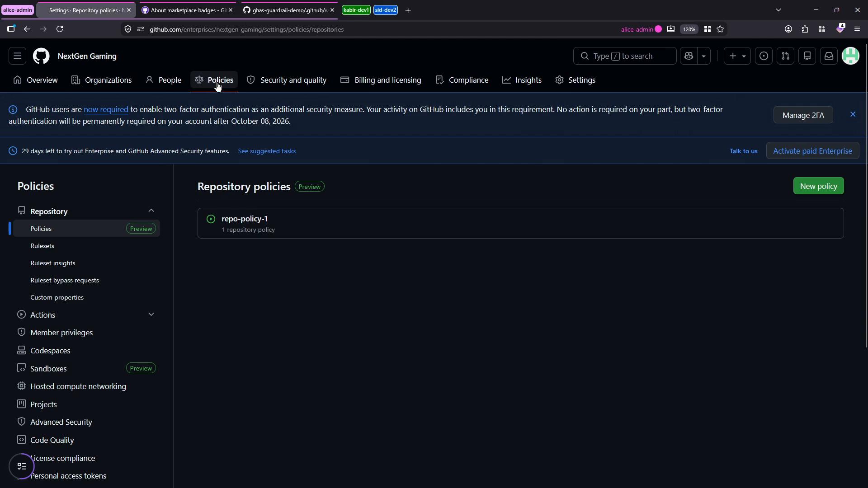Open the hamburger navigation menu

point(17,56)
